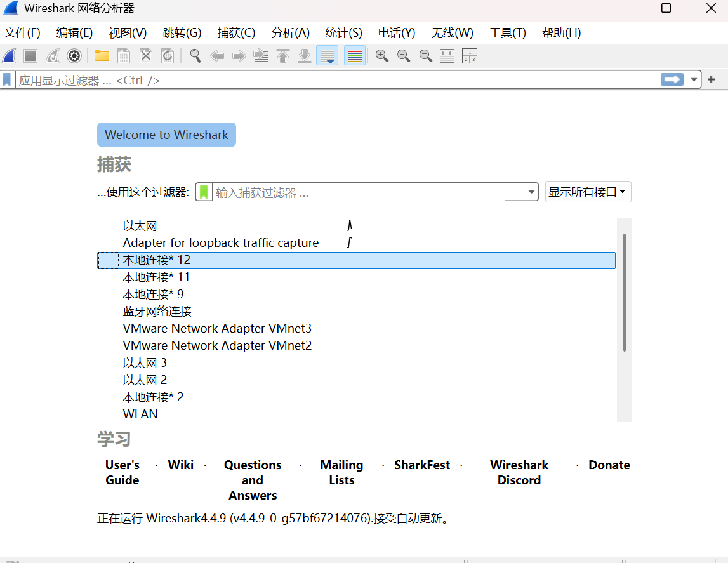Viewport: 728px width, 563px height.
Task: Open the Wireshark Discord link
Action: pos(519,472)
